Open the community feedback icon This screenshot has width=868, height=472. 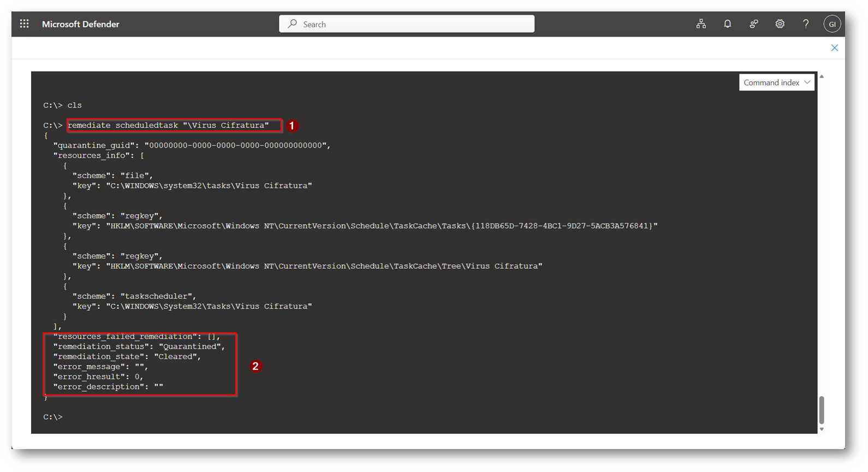(x=753, y=24)
